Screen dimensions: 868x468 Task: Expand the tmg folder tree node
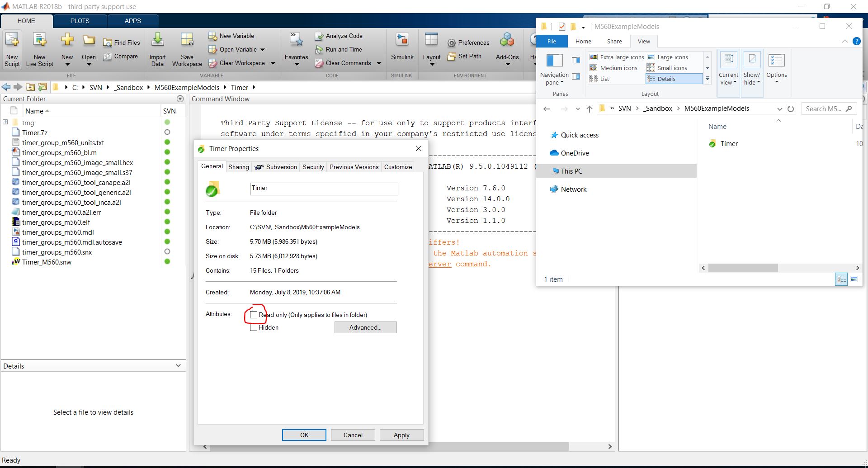click(5, 122)
